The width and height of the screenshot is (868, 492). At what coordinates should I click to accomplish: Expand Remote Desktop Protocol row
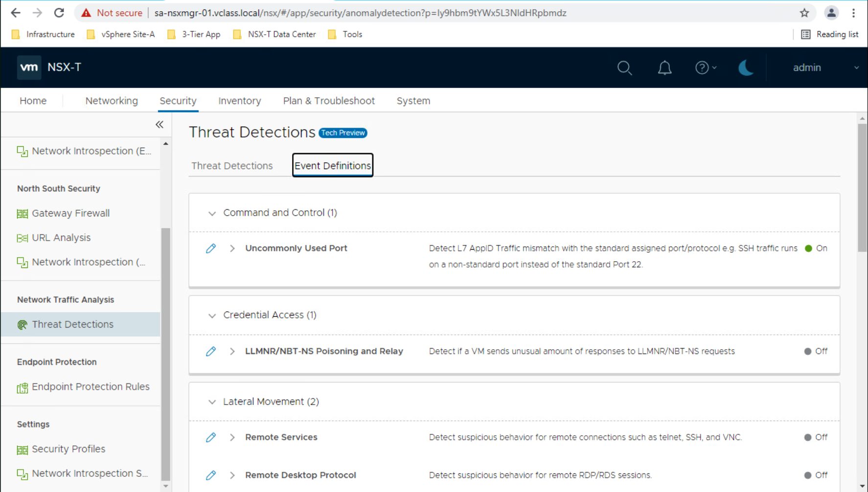click(x=232, y=475)
